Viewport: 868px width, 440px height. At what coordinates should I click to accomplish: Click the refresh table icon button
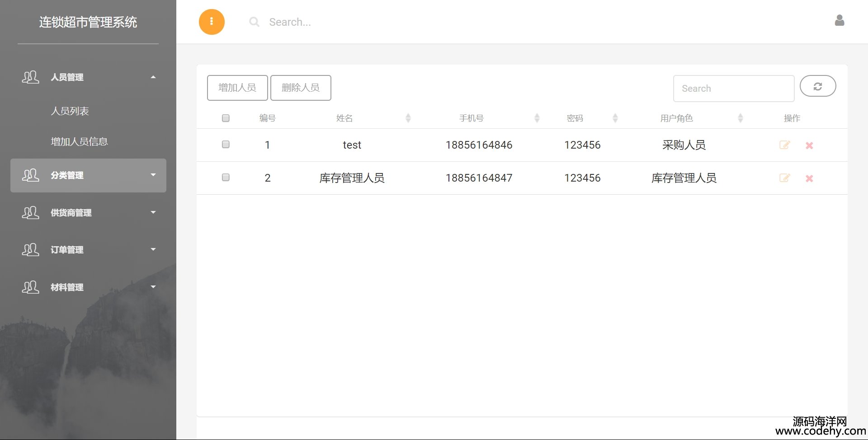point(817,86)
